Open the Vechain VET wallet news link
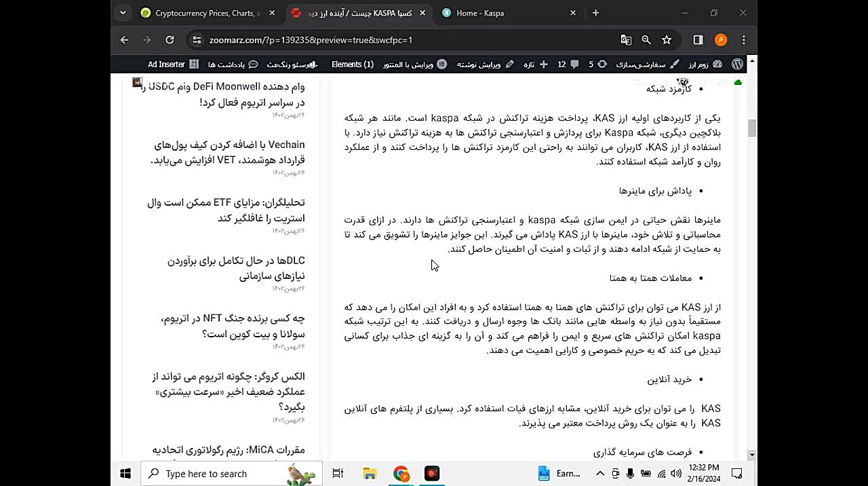This screenshot has height=486, width=868. 227,152
